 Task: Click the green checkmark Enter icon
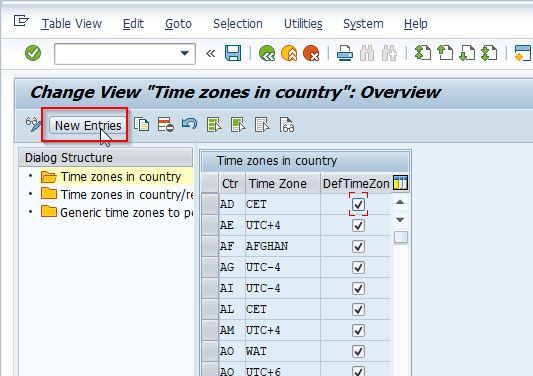(x=33, y=53)
